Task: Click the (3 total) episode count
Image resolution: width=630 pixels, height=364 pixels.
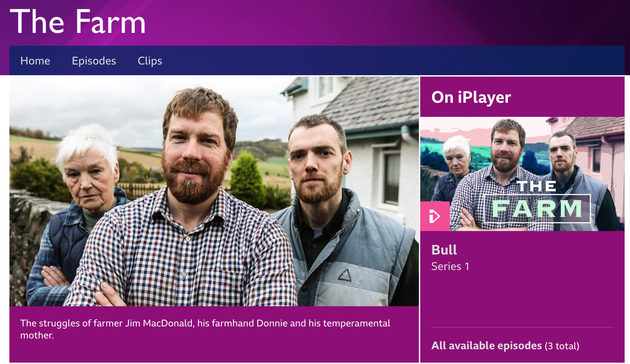Action: [x=562, y=346]
